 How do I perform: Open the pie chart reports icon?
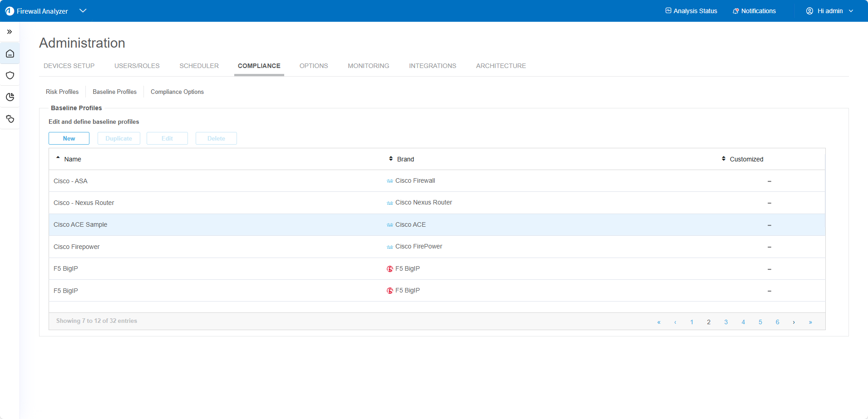click(10, 97)
